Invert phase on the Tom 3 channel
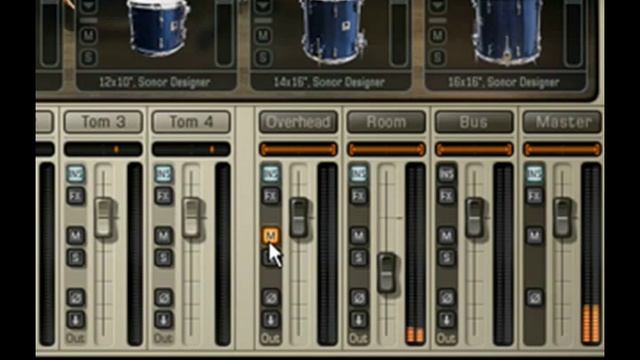The height and width of the screenshot is (360, 640). pyautogui.click(x=76, y=298)
